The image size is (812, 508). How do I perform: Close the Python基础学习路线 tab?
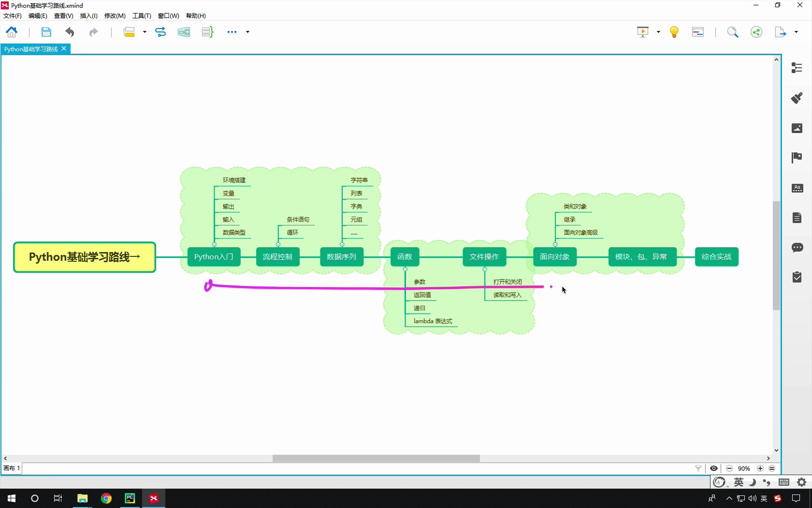pyautogui.click(x=64, y=49)
